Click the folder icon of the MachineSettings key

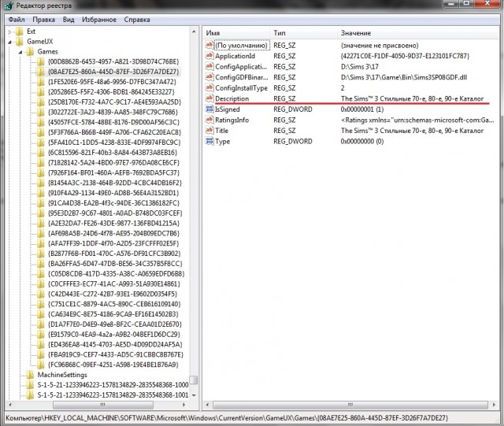(x=30, y=375)
